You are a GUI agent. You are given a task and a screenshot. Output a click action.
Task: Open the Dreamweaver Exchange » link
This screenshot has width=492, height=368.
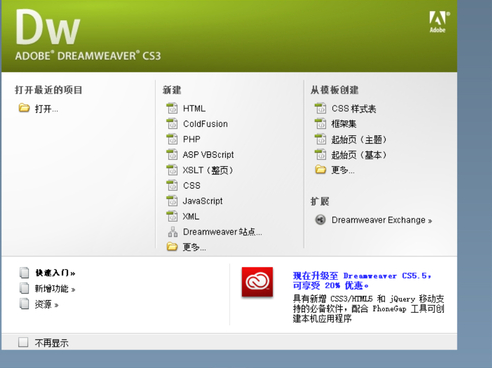(x=382, y=220)
